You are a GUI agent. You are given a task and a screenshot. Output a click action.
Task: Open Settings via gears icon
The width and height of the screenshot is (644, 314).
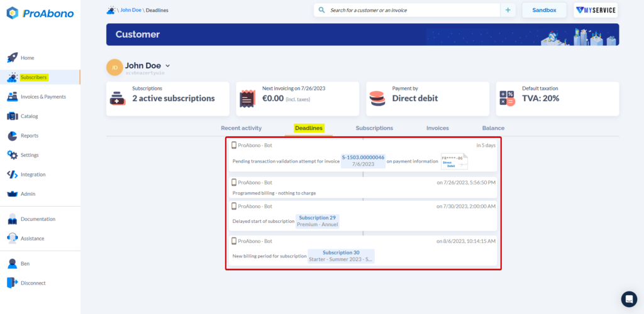click(x=13, y=155)
